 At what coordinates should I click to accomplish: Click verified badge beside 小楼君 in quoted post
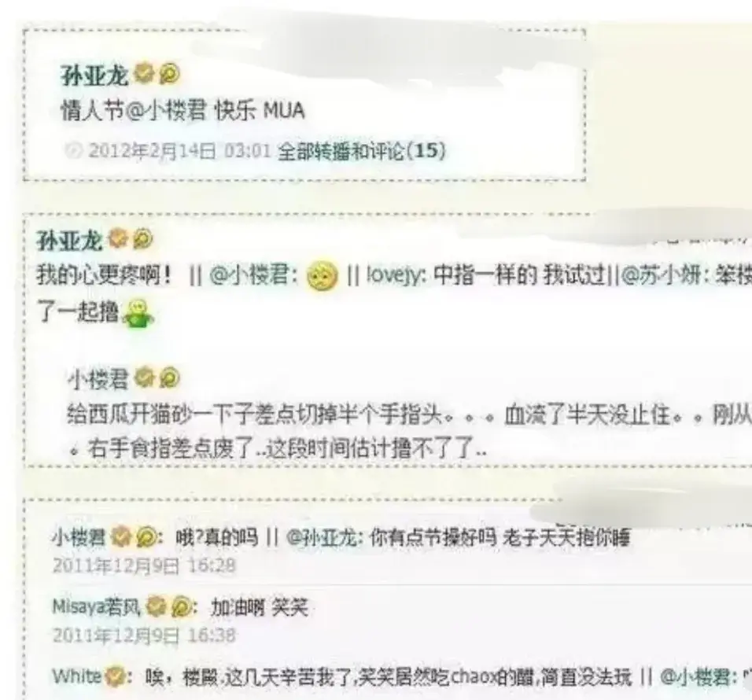point(142,378)
